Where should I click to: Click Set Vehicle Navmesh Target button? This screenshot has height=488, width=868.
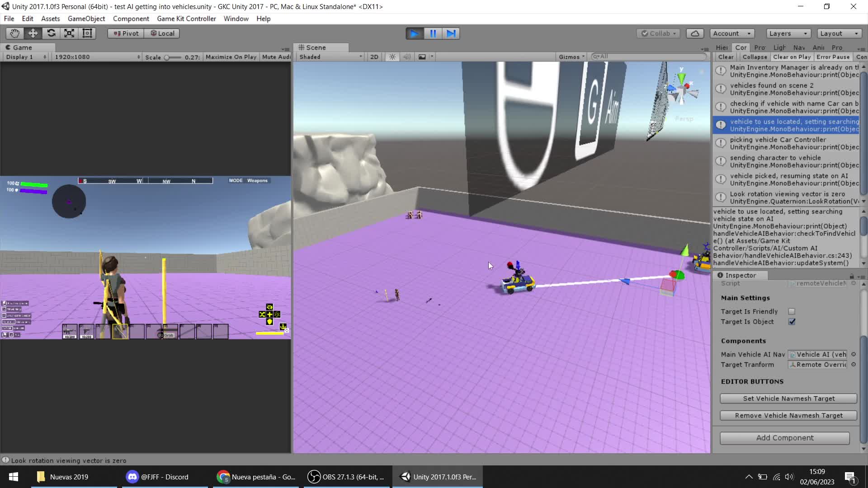tap(788, 399)
